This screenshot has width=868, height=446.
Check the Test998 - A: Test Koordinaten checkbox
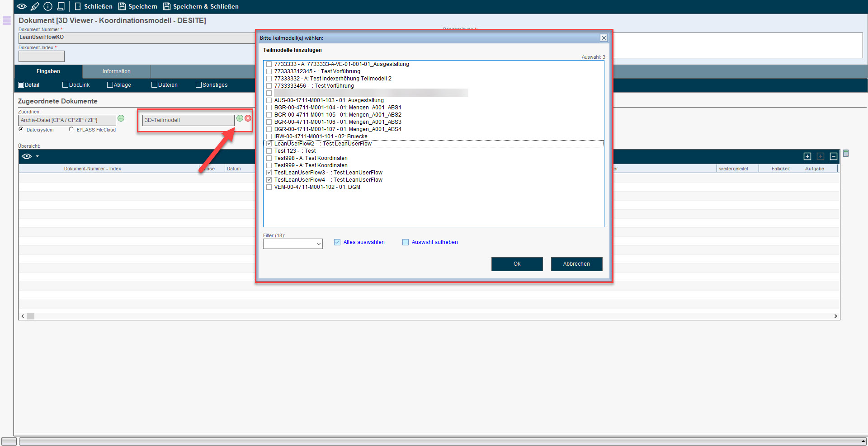(269, 158)
